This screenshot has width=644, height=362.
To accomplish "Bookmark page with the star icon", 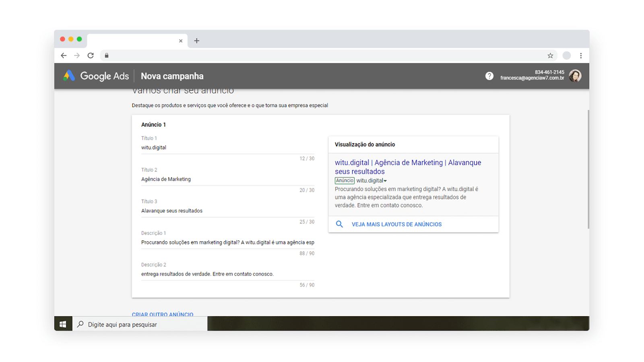I will click(550, 56).
